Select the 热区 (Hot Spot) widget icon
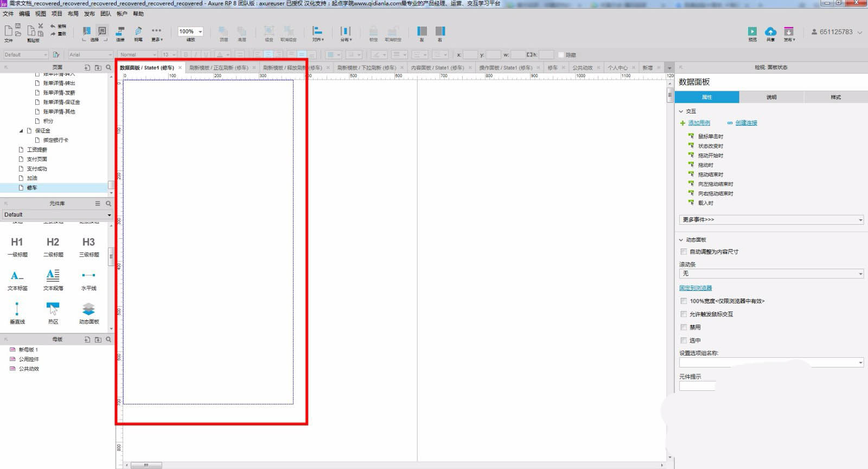 pyautogui.click(x=53, y=309)
